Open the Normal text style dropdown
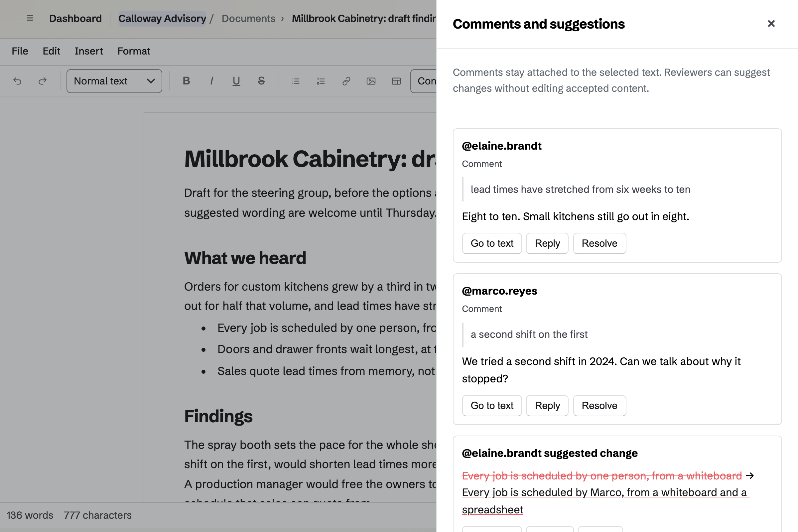Image resolution: width=798 pixels, height=532 pixels. tap(114, 81)
